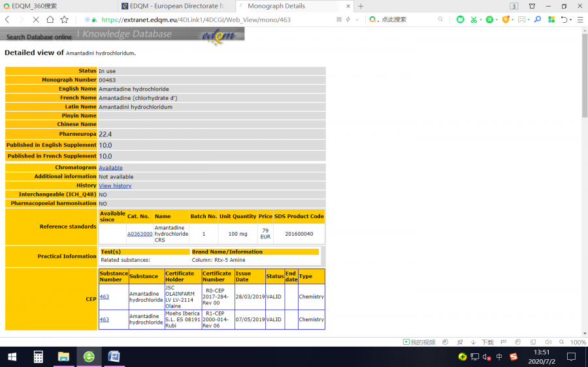Switch the Chinese input mode indicator
588x367 pixels.
(x=499, y=357)
